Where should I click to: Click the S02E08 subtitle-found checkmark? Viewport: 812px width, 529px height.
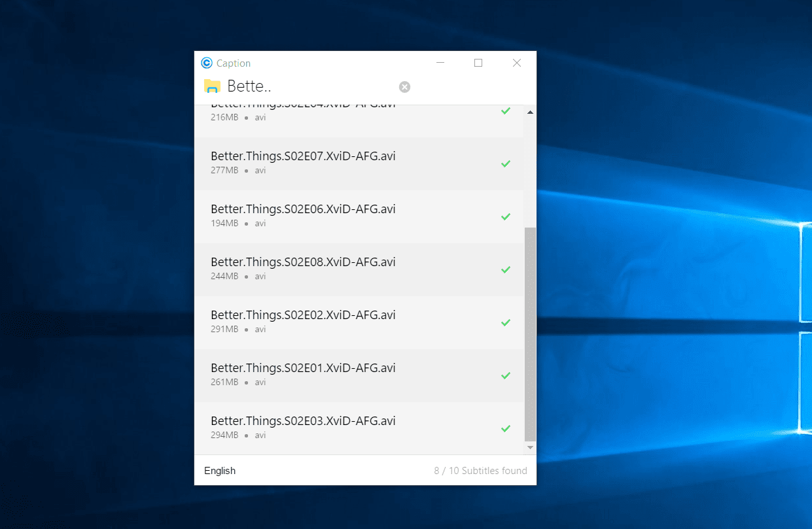(x=505, y=269)
